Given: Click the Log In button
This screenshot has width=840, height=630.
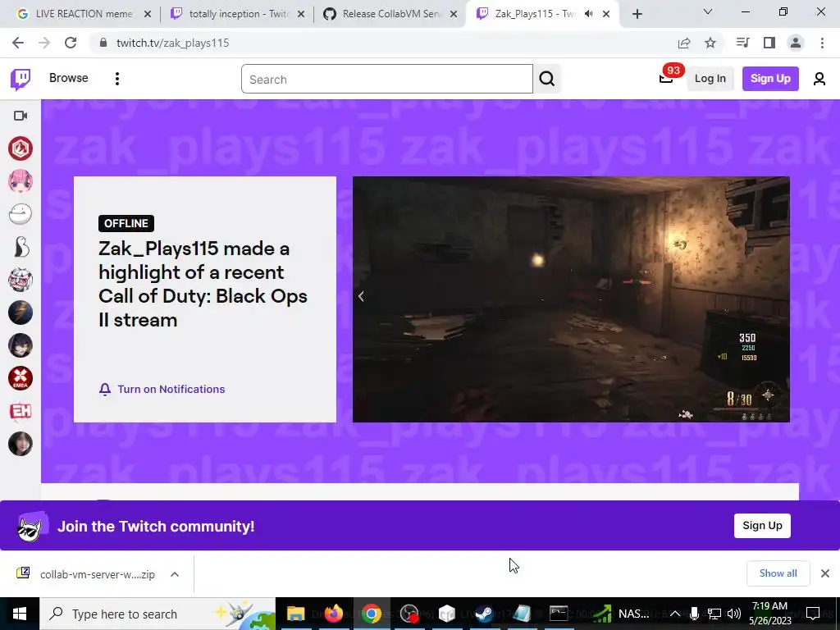Looking at the screenshot, I should click(x=710, y=79).
